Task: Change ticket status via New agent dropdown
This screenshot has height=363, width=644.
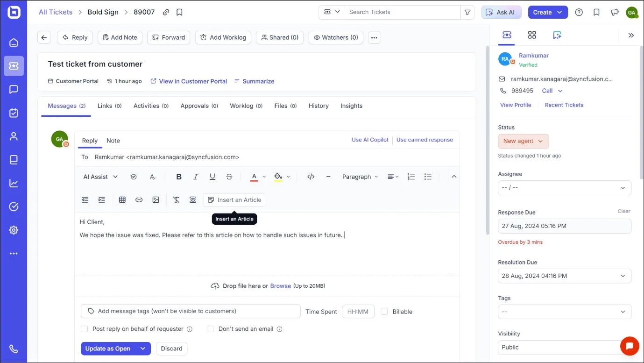Action: click(523, 141)
